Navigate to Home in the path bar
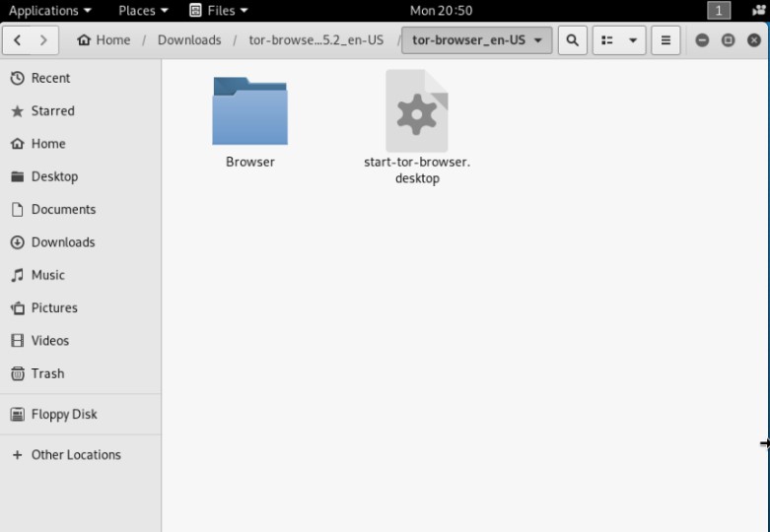Viewport: 770px width, 532px height. click(x=104, y=40)
